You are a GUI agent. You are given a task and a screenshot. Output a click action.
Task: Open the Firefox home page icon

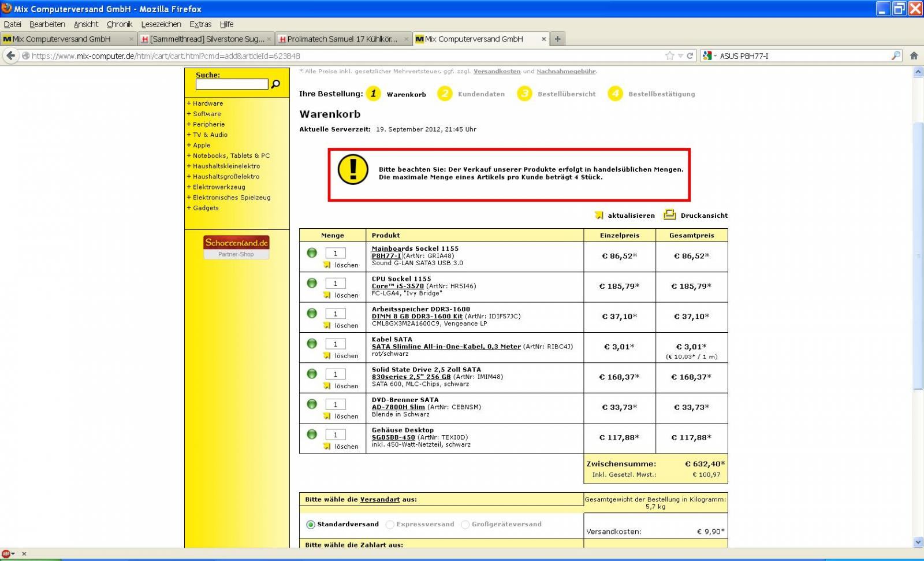[x=914, y=56]
